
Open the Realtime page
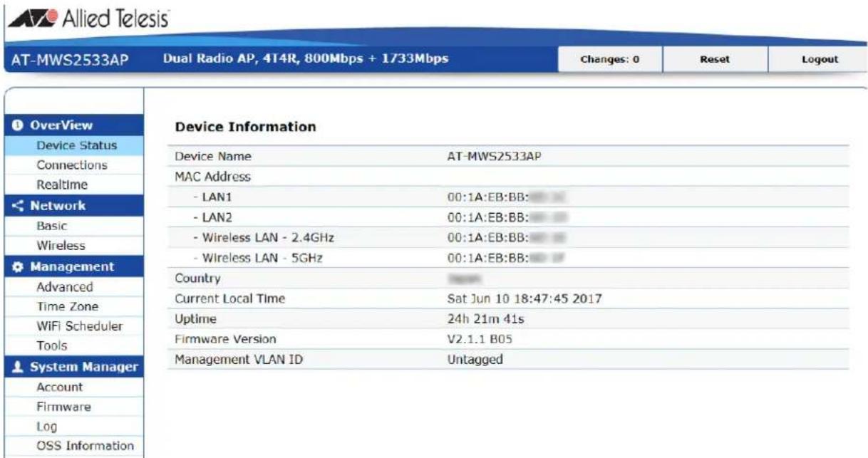(x=63, y=185)
